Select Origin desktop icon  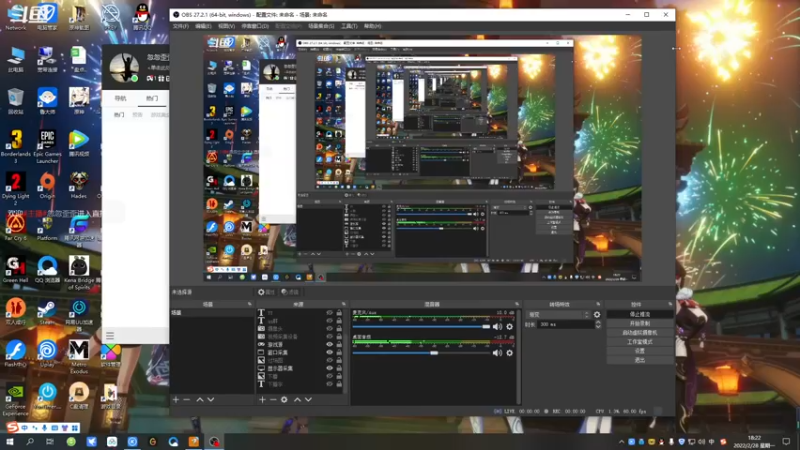(47, 185)
